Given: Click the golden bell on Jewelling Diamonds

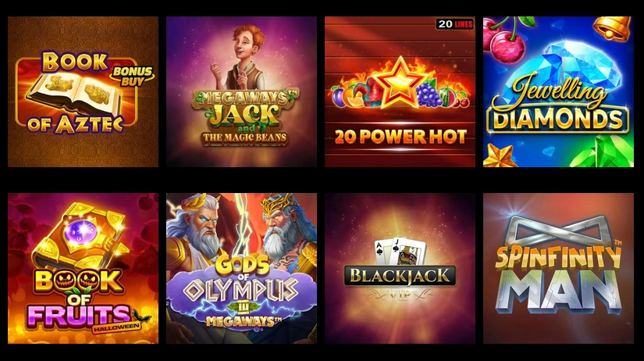Looking at the screenshot, I should pyautogui.click(x=613, y=28).
